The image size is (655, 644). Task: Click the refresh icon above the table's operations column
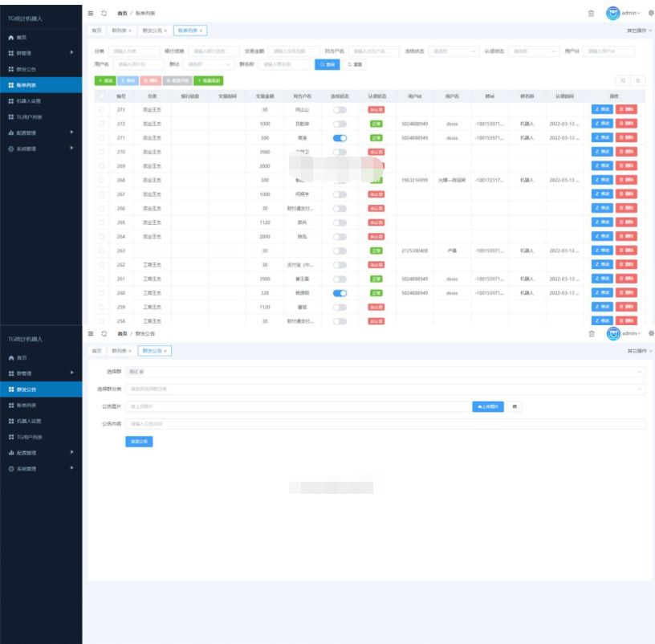(x=637, y=80)
